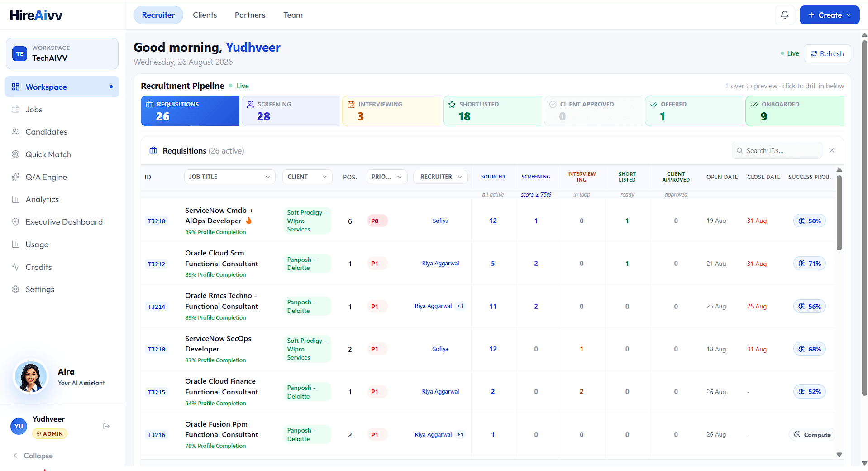Open the Client filter dropdown
The width and height of the screenshot is (868, 471).
pos(307,177)
